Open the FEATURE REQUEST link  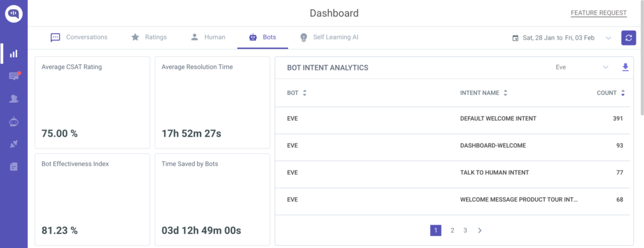599,13
